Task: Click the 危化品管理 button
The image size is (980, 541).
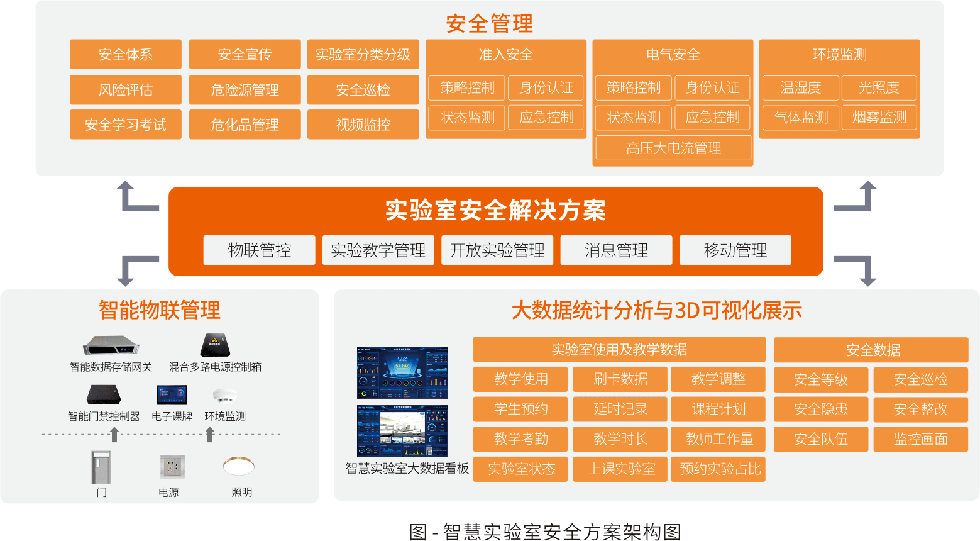Action: click(245, 125)
